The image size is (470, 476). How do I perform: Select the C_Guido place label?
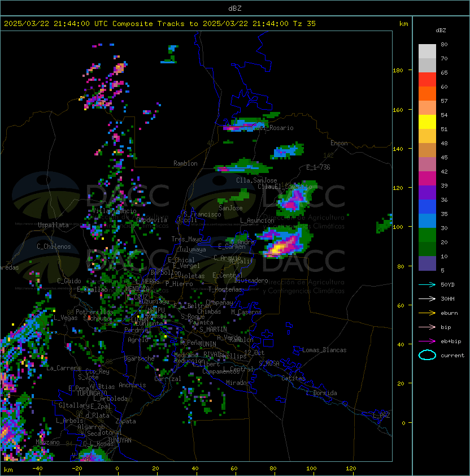point(69,281)
